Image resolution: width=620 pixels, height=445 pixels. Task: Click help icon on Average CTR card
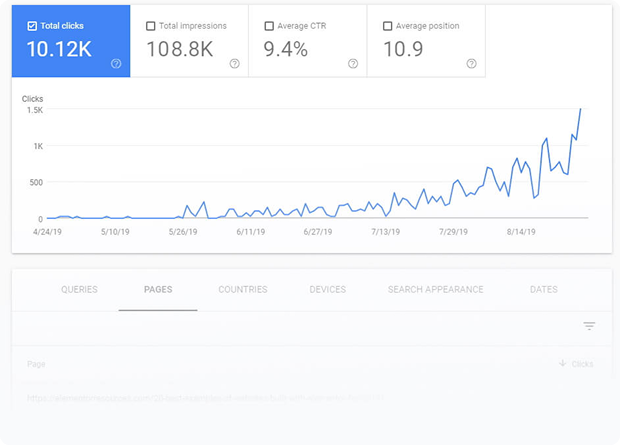point(352,63)
